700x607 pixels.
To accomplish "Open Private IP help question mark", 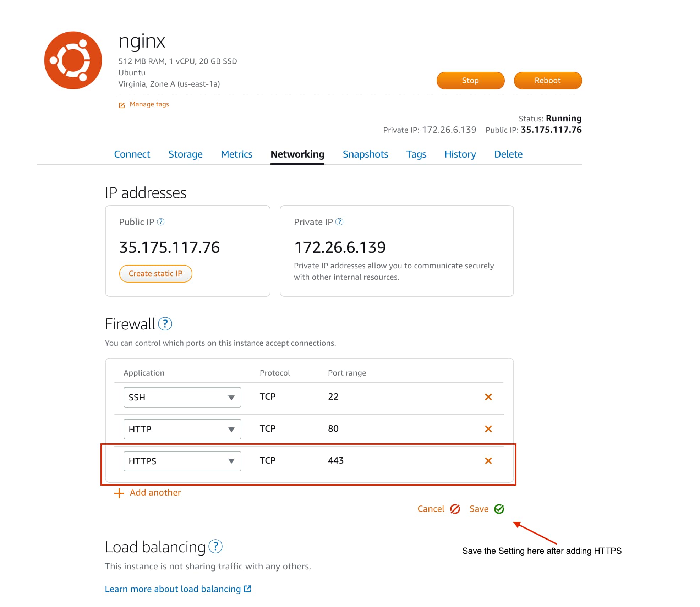I will (x=339, y=222).
